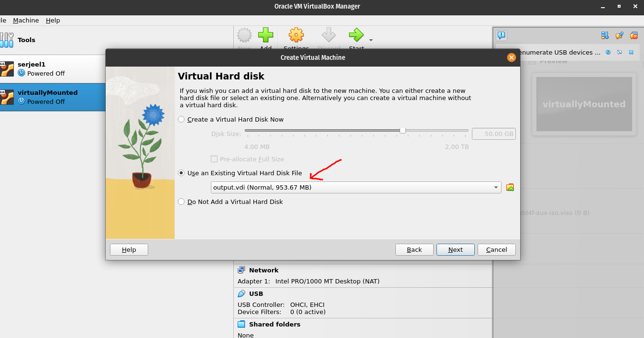Click the delete all notifications icon

pyautogui.click(x=634, y=35)
